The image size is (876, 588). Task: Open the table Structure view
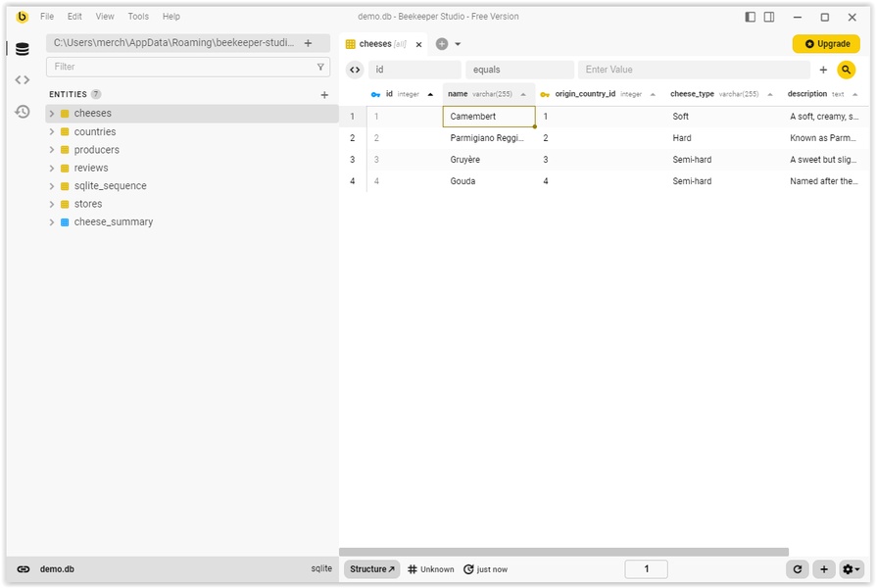[371, 569]
